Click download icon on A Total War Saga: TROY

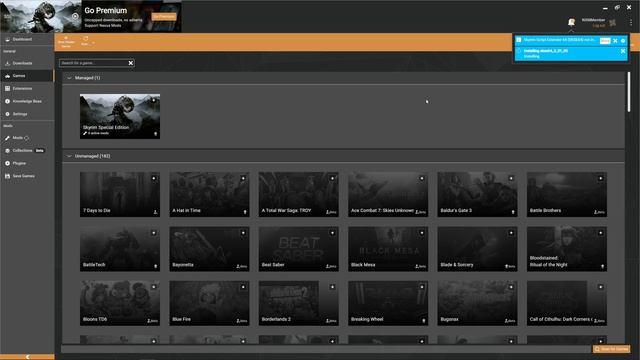[x=331, y=212]
